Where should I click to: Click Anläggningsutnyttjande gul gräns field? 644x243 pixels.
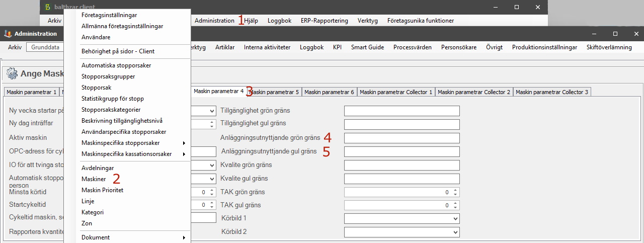402,151
